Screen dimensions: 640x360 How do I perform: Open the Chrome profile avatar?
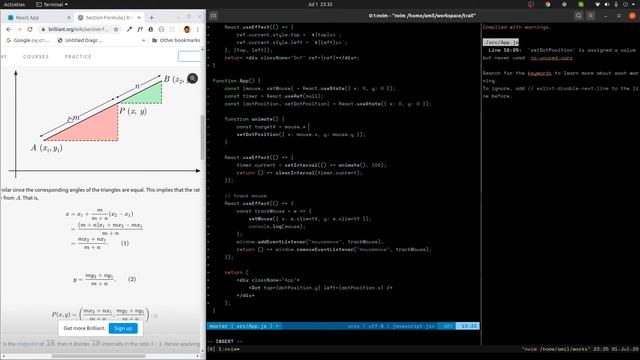pos(187,29)
